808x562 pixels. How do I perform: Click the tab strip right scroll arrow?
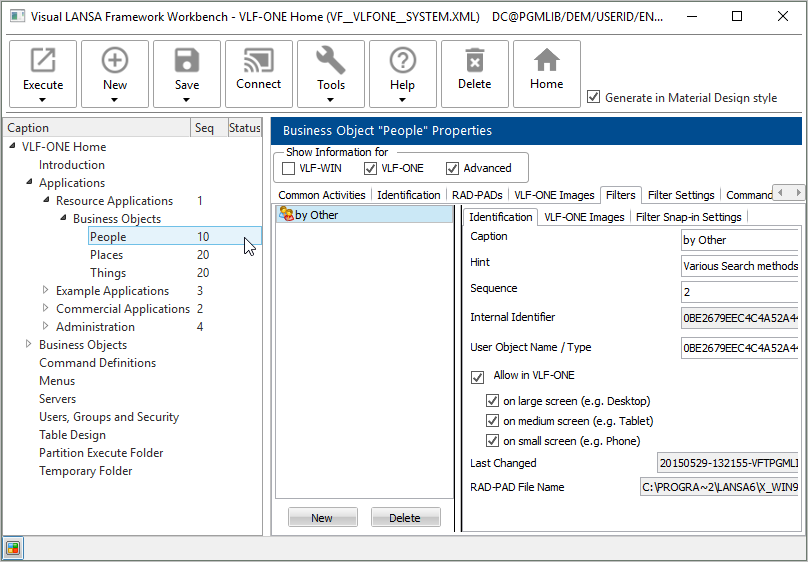(x=797, y=193)
